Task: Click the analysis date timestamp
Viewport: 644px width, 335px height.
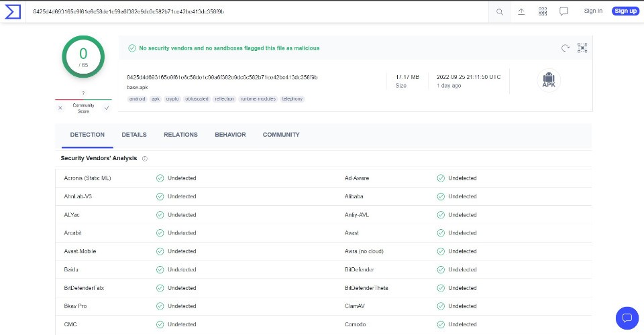Action: tap(469, 77)
